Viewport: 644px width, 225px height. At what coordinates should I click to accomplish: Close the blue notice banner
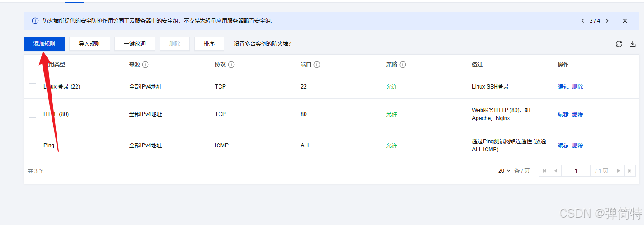tap(625, 21)
